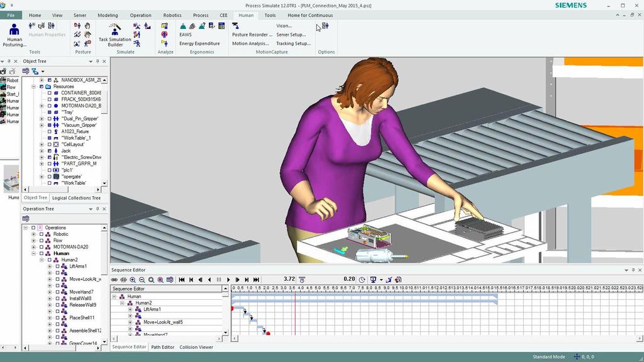The width and height of the screenshot is (644, 362).
Task: Open Tracking Setup dialog
Action: pyautogui.click(x=293, y=43)
